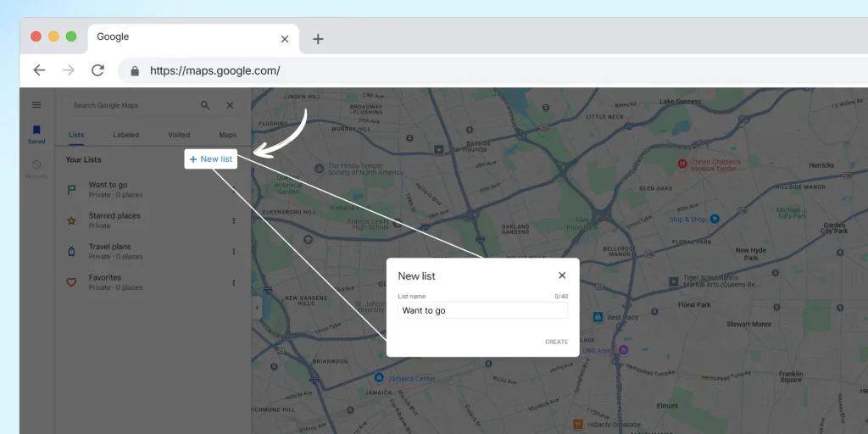Viewport: 868px width, 434px height.
Task: Click the green flag icon for Want to go
Action: 71,190
